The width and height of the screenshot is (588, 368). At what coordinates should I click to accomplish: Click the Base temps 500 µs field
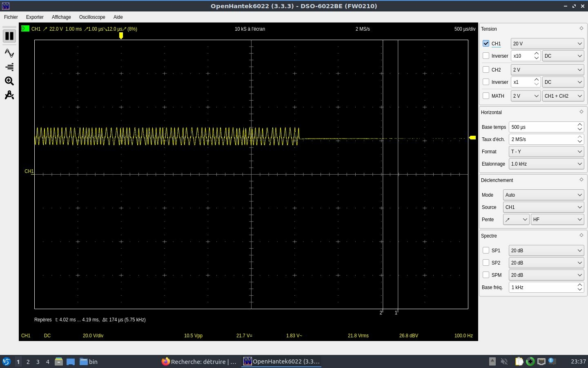pyautogui.click(x=546, y=127)
